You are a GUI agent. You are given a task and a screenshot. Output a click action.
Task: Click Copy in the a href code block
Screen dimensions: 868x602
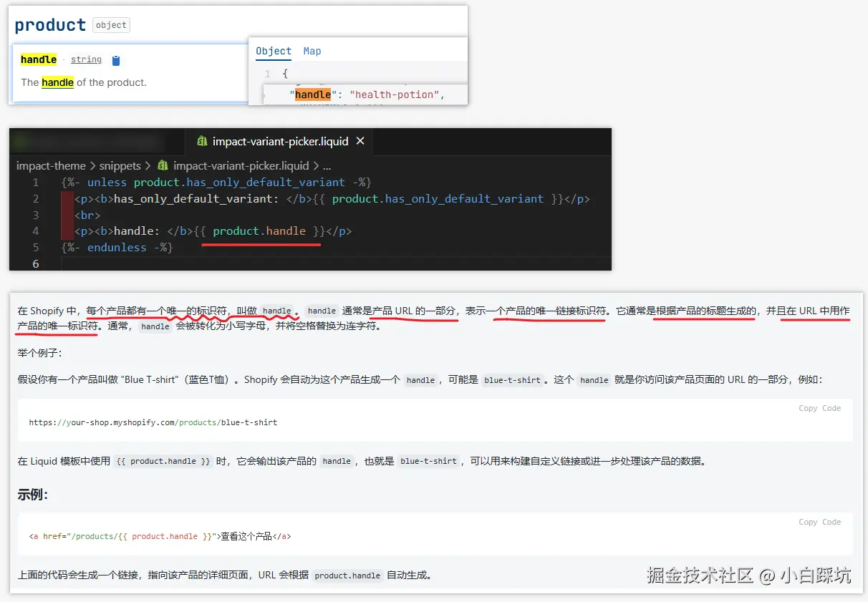tap(808, 522)
